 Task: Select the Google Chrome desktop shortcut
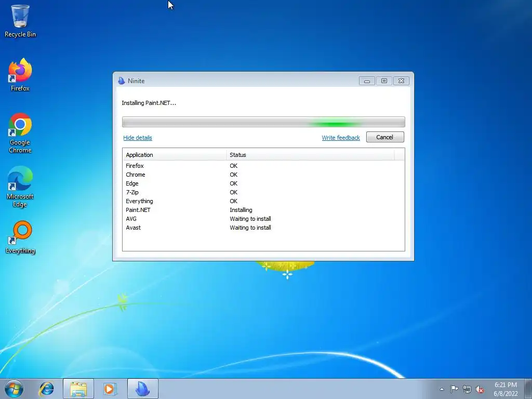(x=20, y=133)
